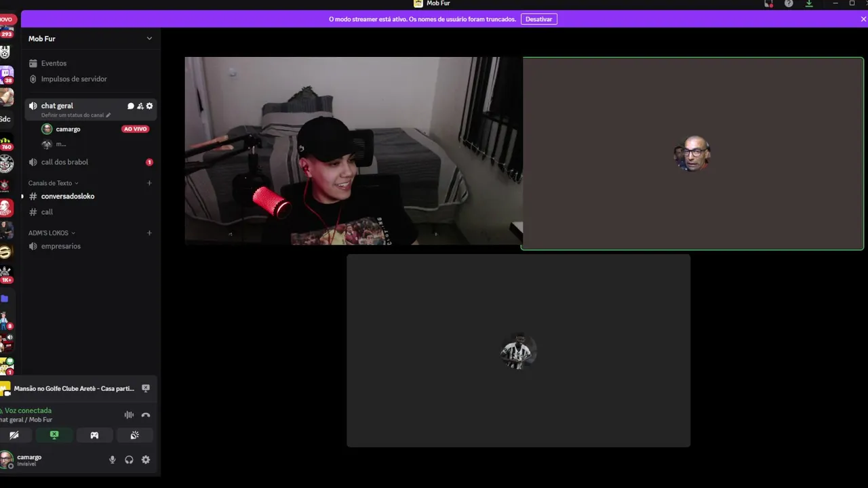Dismiss the streamer mode banner
Image resolution: width=868 pixels, height=488 pixels.
[863, 19]
